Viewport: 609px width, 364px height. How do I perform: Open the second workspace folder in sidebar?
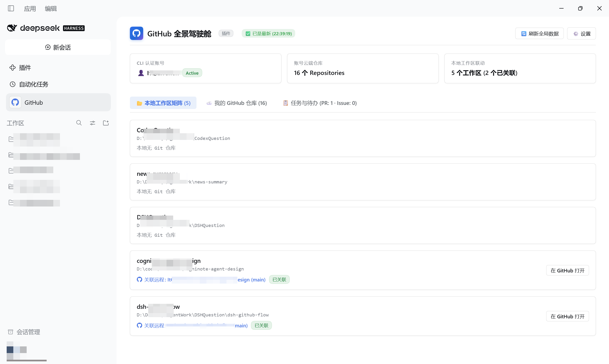pos(44,156)
